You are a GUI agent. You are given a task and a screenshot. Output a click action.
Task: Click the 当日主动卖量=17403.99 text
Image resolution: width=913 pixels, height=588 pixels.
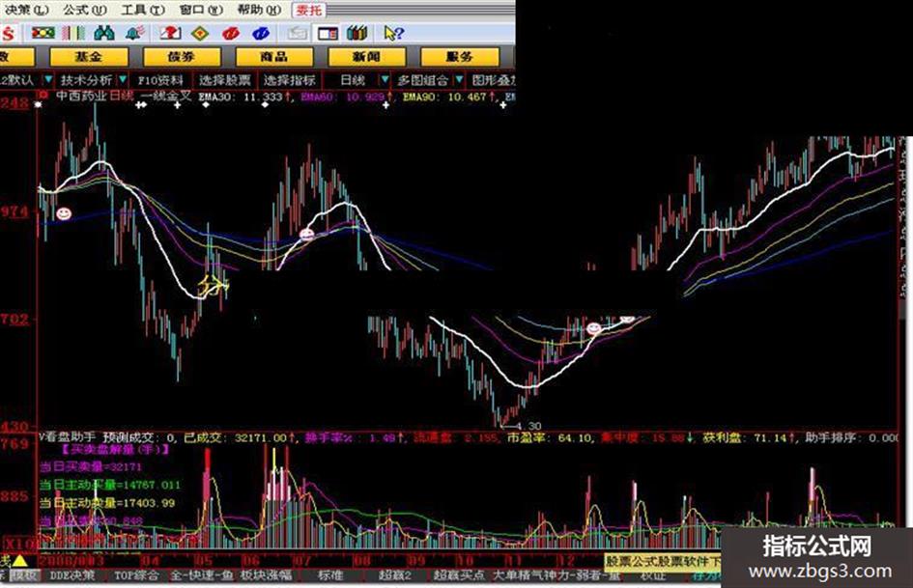point(107,503)
